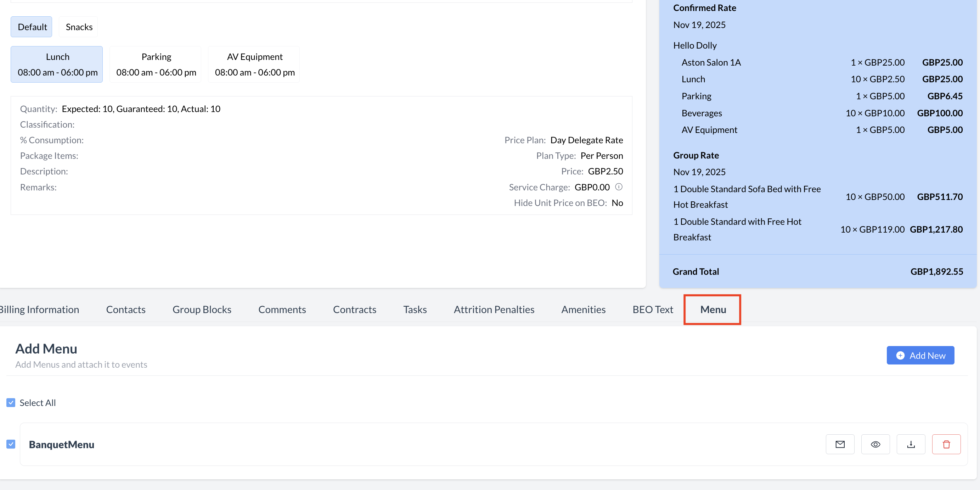The width and height of the screenshot is (980, 490).
Task: View the Billing Information tab
Action: pyautogui.click(x=40, y=309)
